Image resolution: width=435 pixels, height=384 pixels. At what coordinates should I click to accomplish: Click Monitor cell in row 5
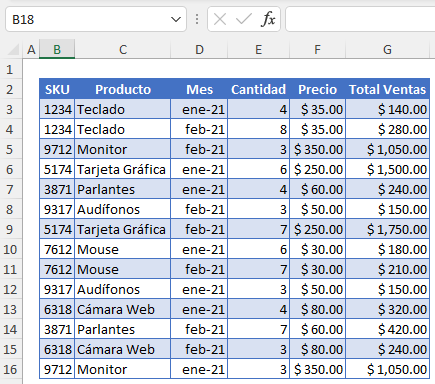[x=123, y=149]
